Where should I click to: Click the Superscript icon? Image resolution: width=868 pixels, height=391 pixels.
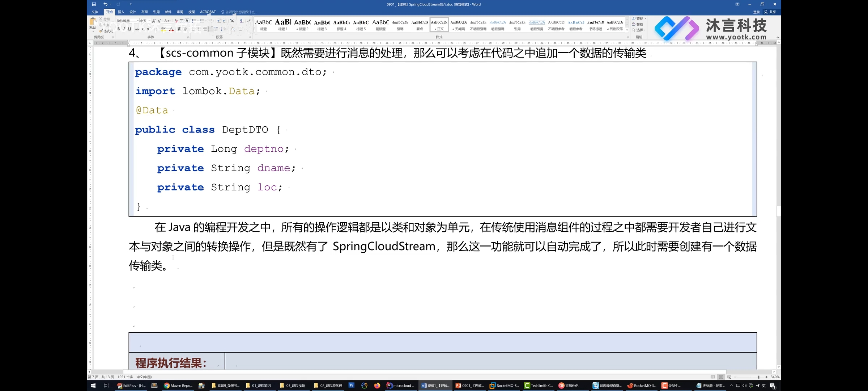coord(148,29)
